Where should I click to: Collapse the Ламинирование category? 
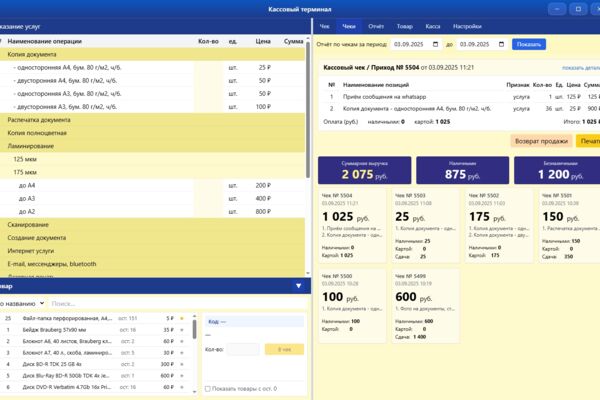(x=152, y=146)
